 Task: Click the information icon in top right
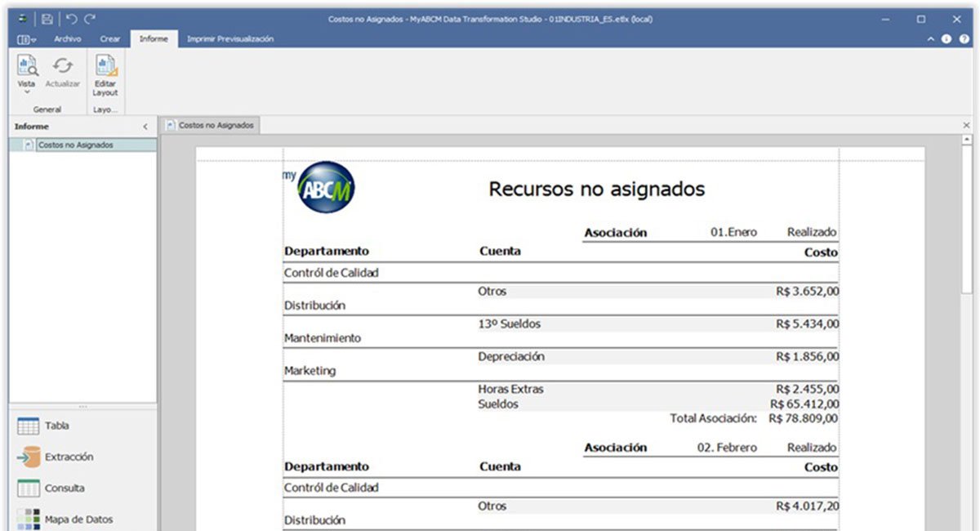[x=947, y=39]
